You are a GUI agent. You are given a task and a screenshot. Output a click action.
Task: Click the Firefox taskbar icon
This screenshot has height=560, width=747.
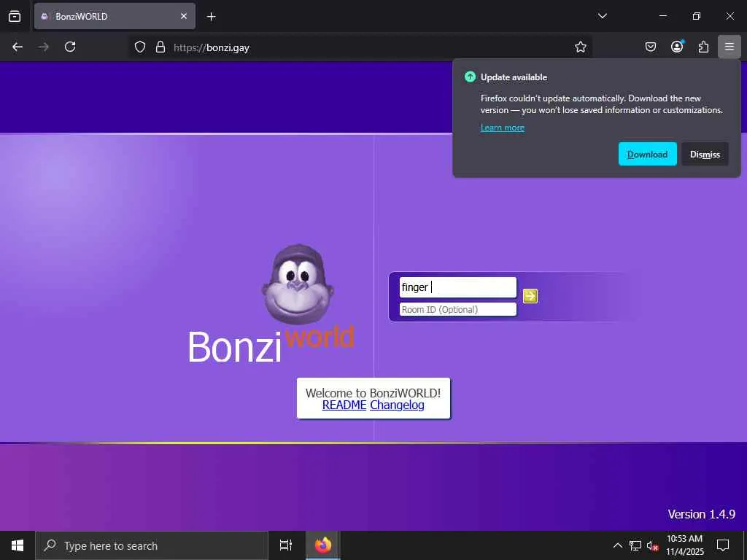coord(322,545)
